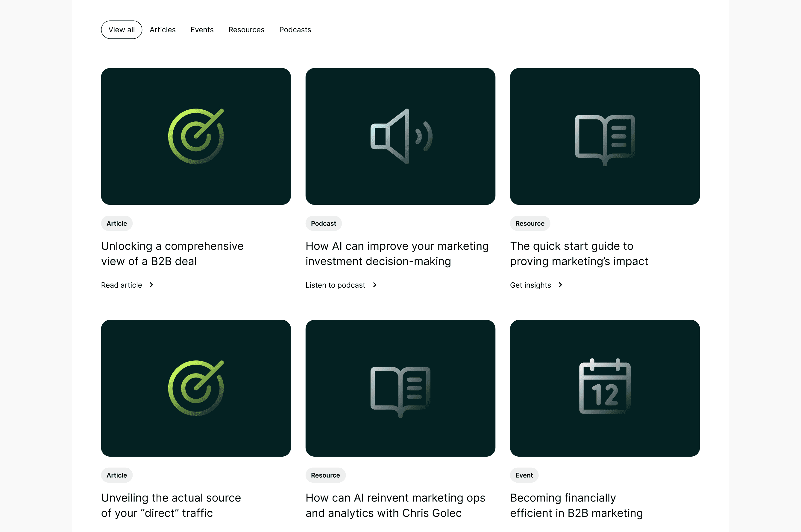Screen dimensions: 801x532
Task: Click the calendar 12 icon on the event card
Action: point(604,387)
